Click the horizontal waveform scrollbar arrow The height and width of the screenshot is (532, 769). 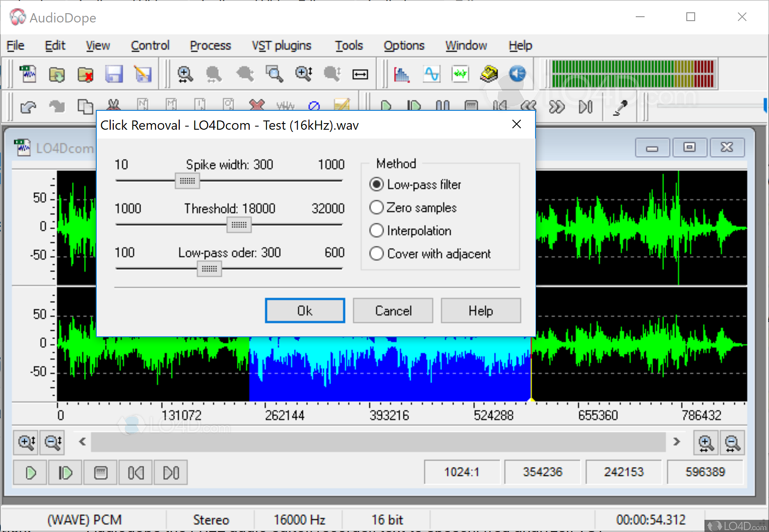click(x=82, y=442)
